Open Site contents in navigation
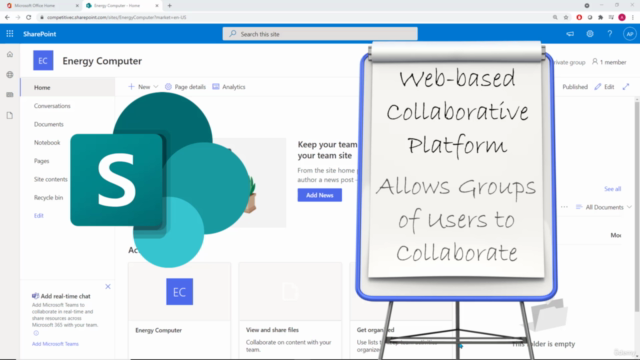Viewport: 640px width, 360px height. pyautogui.click(x=51, y=179)
